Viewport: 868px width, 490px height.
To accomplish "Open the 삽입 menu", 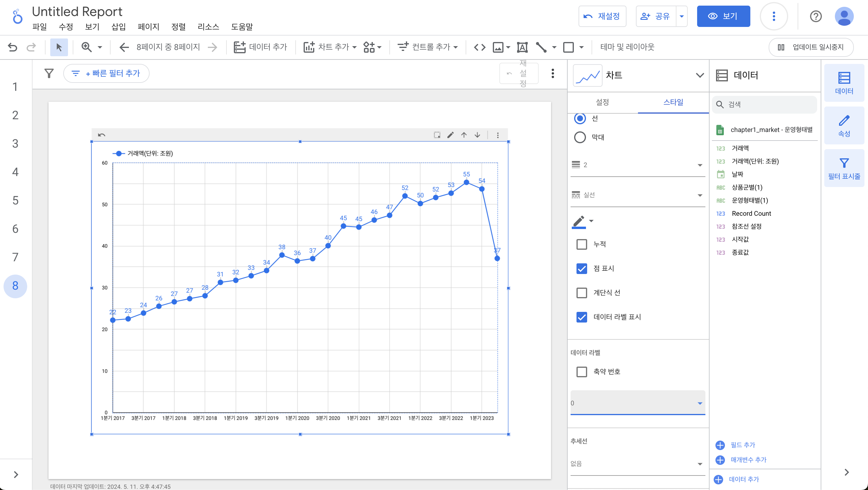I will pyautogui.click(x=118, y=27).
